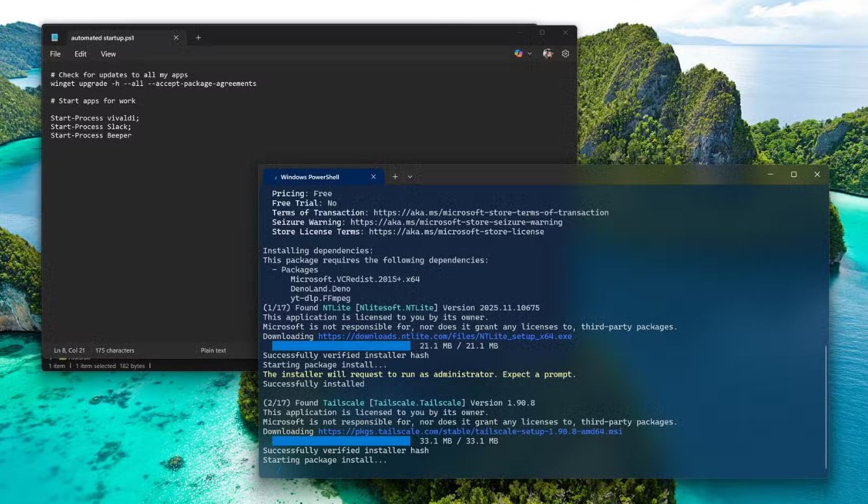Viewport: 868px width, 504px height.
Task: Maximize the Windows PowerShell terminal window
Action: click(x=794, y=174)
